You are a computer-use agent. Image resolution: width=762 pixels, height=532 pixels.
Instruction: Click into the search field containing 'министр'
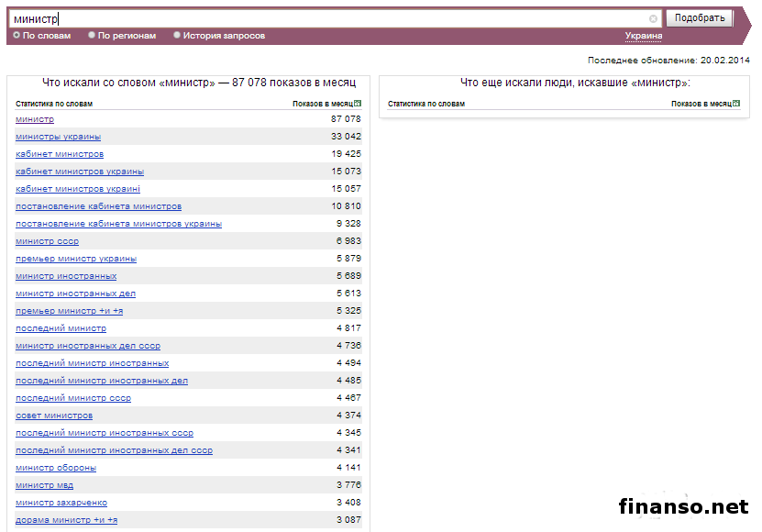330,18
